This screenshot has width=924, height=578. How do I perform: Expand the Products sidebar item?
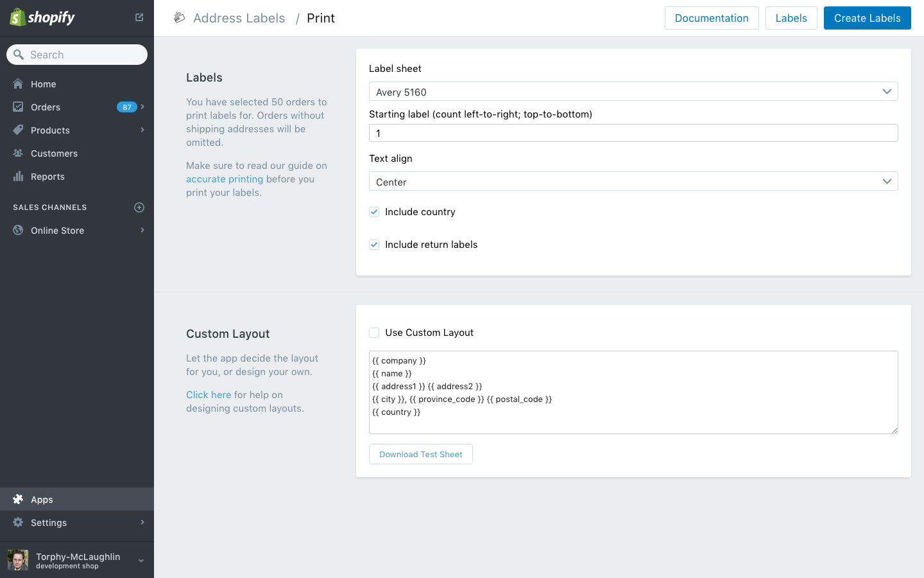pos(142,130)
